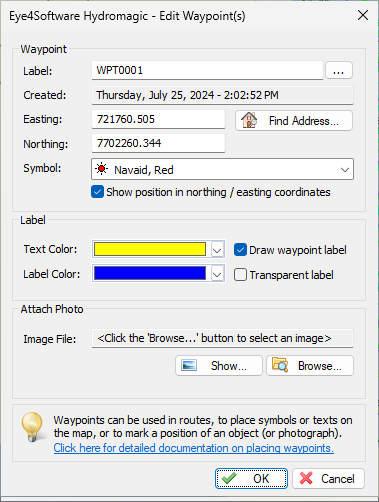
Task: Close the Edit Waypoint(s) dialog
Action: point(363,15)
